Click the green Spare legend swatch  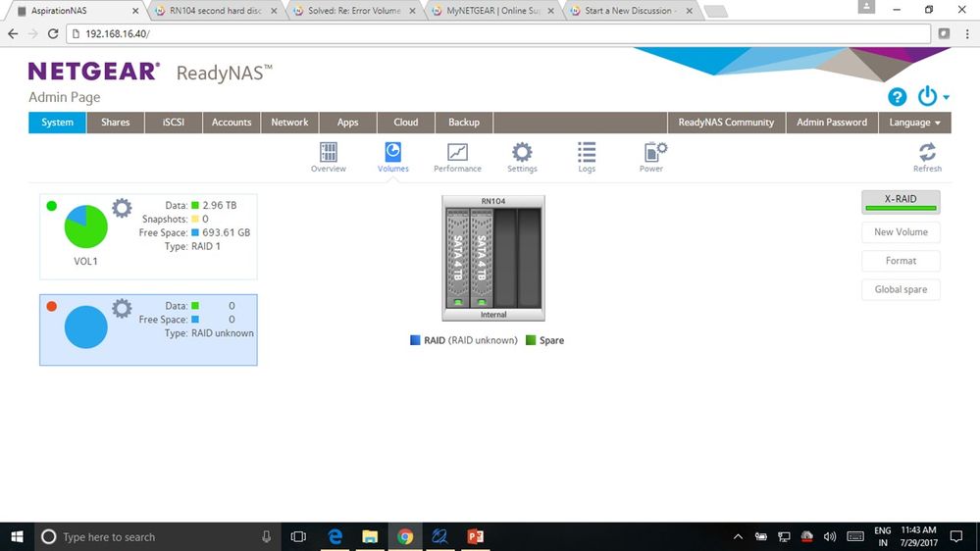click(x=531, y=340)
